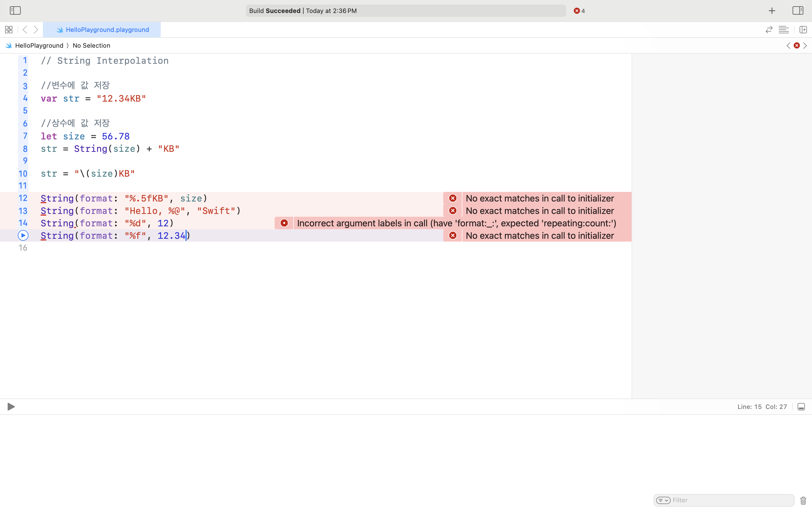Click line 15 'No exact matches' message
Image resolution: width=812 pixels, height=508 pixels.
(540, 236)
